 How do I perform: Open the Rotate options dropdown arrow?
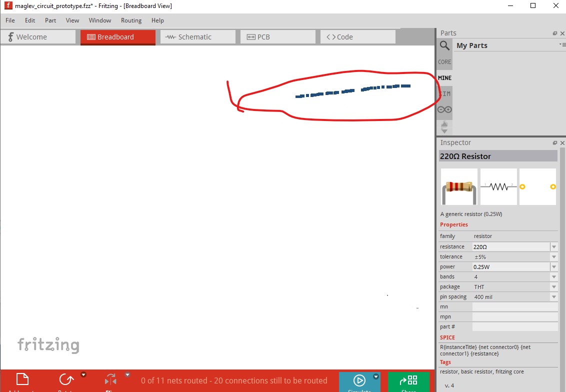click(x=83, y=374)
